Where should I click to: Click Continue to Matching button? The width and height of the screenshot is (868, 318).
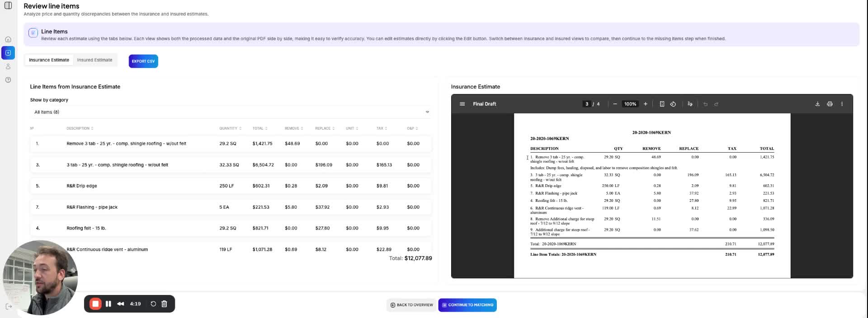click(x=467, y=305)
